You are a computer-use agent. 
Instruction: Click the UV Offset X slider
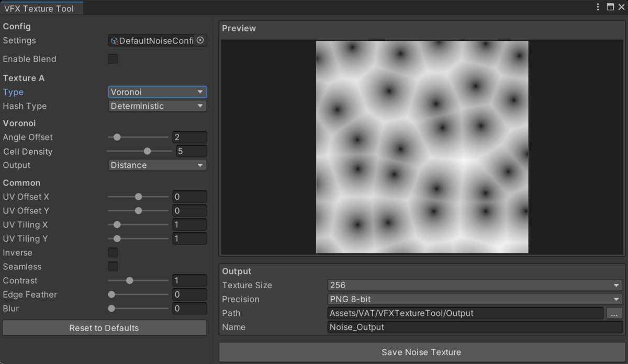click(138, 197)
